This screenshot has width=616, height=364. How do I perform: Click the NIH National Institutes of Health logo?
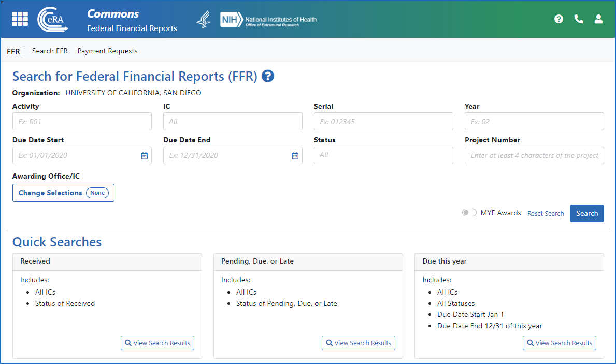click(x=268, y=20)
